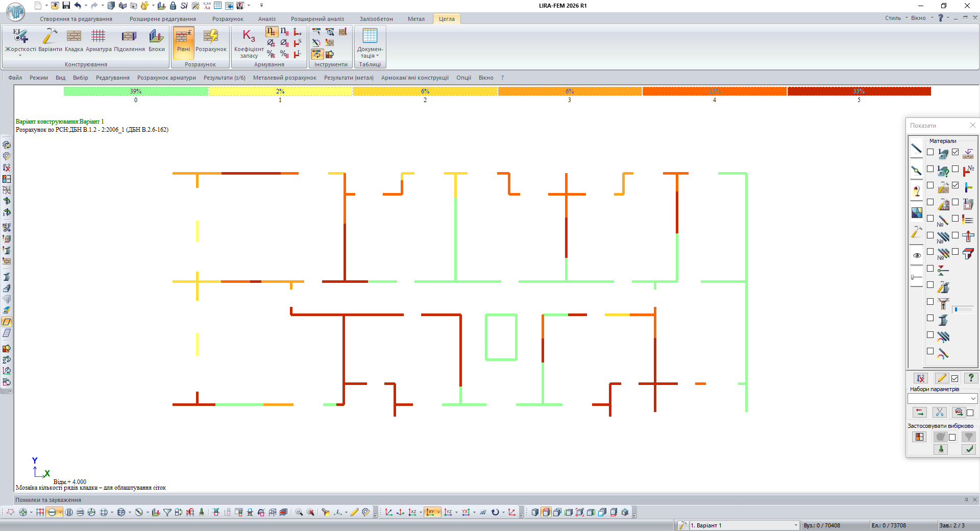Switch to the Залізобетон ribbon tab

point(376,19)
